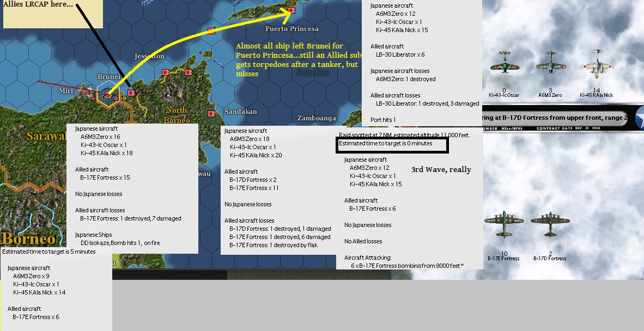Image resolution: width=644 pixels, height=331 pixels.
Task: Click the Sulu Sea label
Action: pyautogui.click(x=313, y=73)
